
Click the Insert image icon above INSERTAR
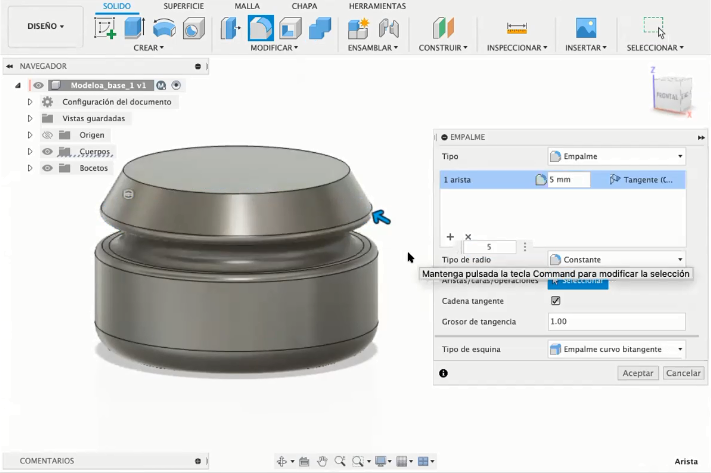tap(586, 28)
